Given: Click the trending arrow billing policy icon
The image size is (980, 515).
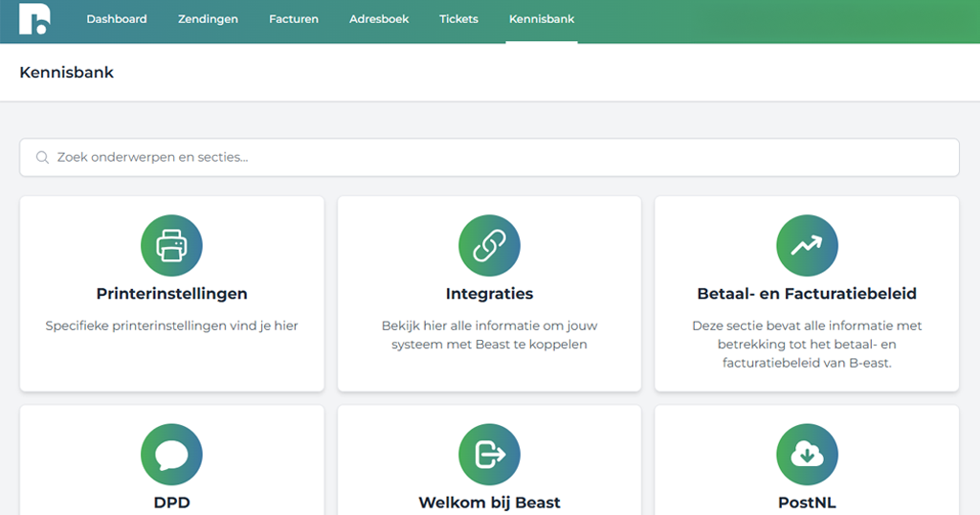Looking at the screenshot, I should 807,246.
